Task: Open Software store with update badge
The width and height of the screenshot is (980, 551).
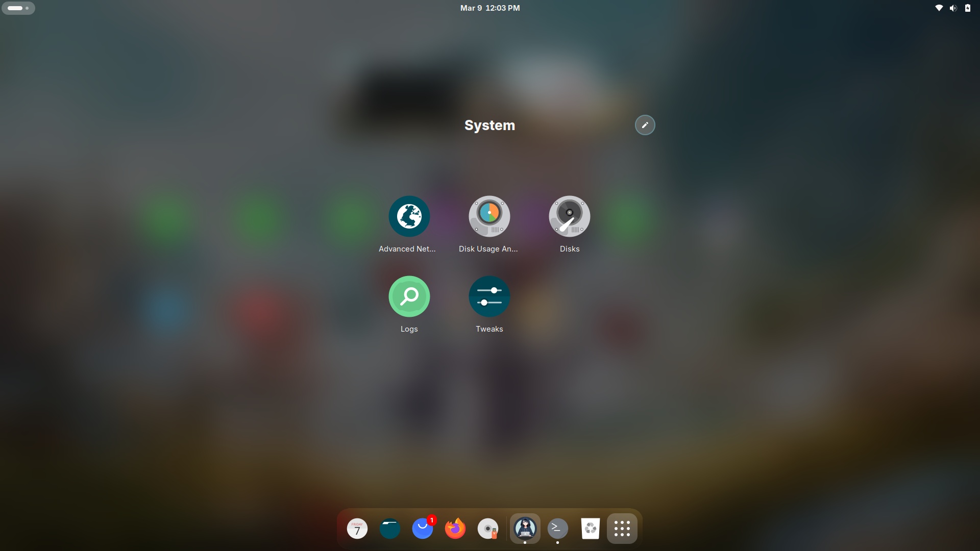Action: point(423,529)
